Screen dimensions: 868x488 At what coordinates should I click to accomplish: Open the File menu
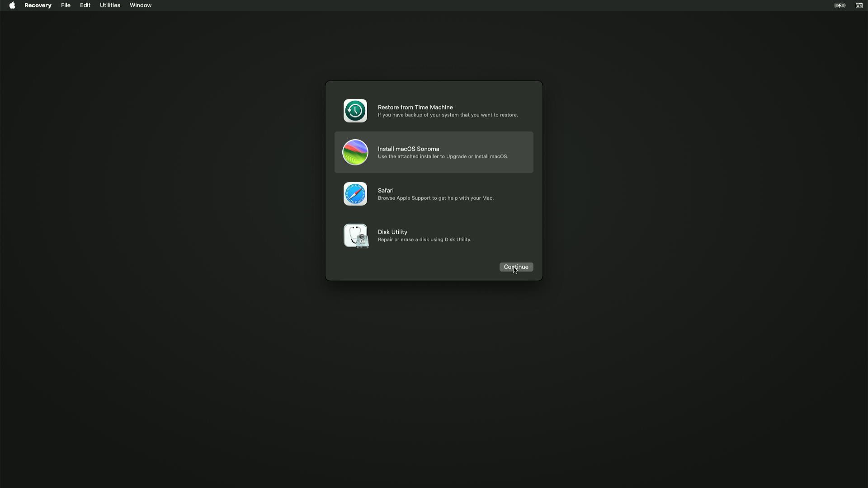tap(66, 5)
